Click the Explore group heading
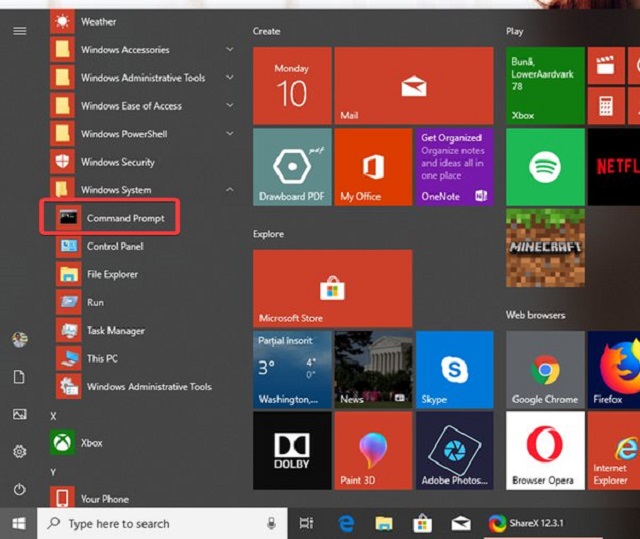Image resolution: width=640 pixels, height=539 pixels. coord(268,234)
